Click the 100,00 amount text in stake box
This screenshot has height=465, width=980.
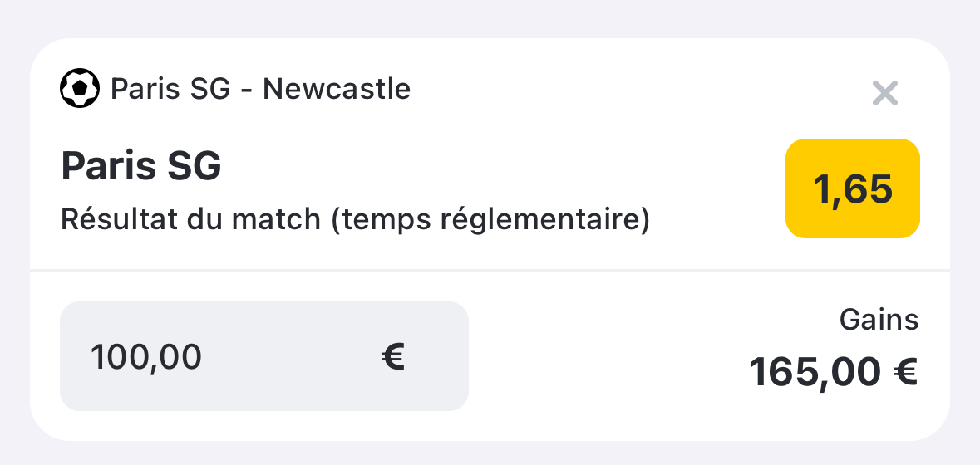[145, 357]
